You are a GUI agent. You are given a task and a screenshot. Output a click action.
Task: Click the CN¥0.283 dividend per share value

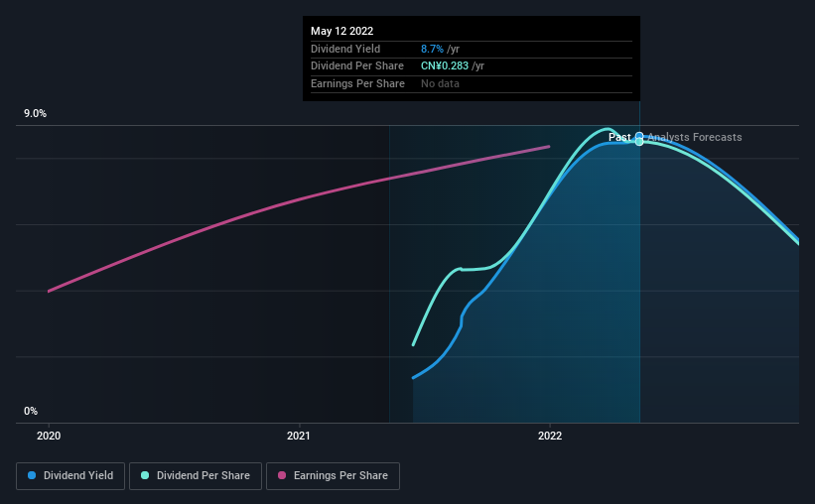445,66
